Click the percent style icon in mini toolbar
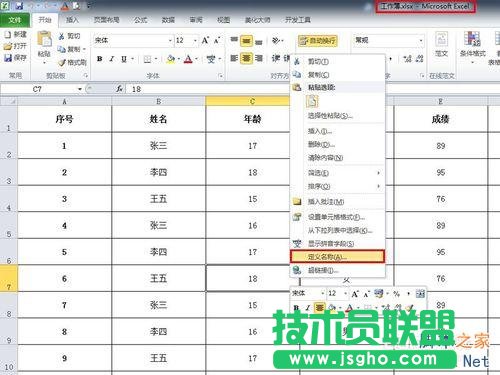 click(x=396, y=294)
